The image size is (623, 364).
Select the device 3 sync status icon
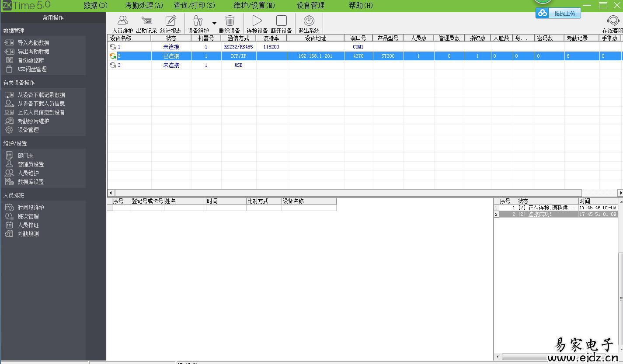coord(113,65)
